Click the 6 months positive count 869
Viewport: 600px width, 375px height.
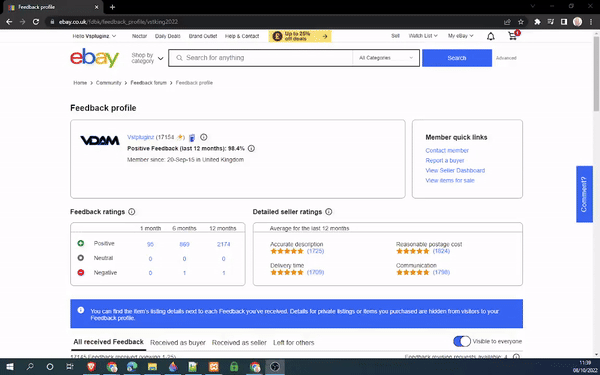pos(184,244)
